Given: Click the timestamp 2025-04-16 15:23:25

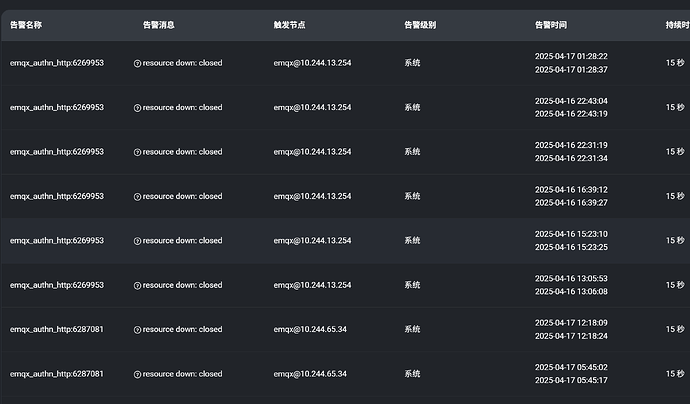Looking at the screenshot, I should (x=571, y=247).
